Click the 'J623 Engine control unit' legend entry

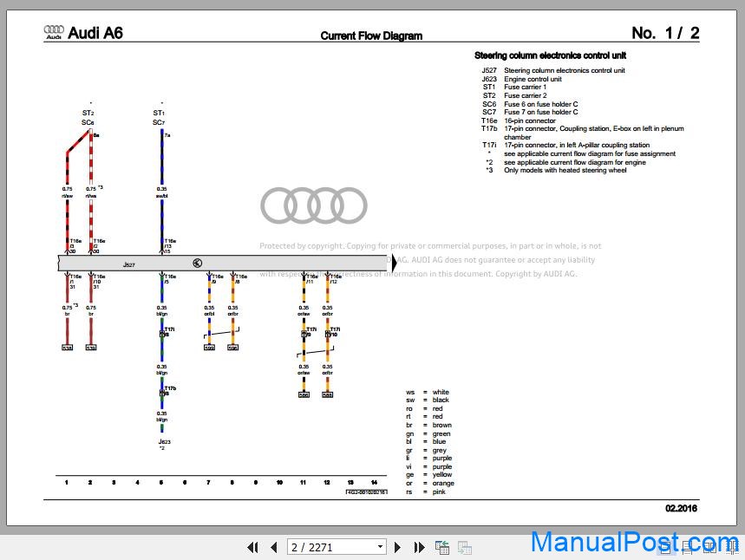pos(521,79)
